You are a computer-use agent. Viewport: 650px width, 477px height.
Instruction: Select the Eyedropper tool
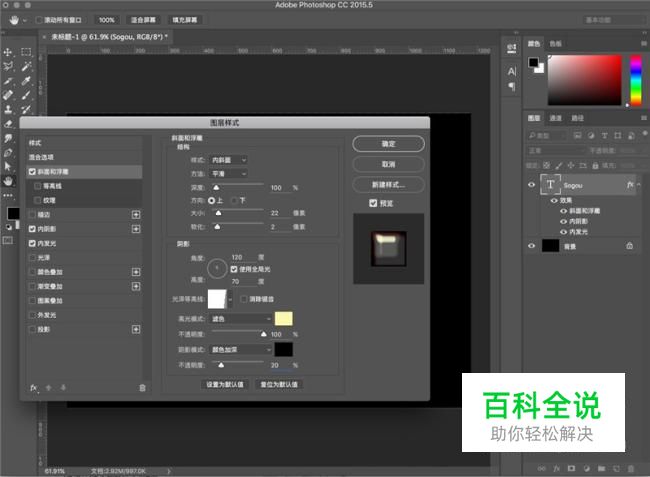tap(26, 81)
